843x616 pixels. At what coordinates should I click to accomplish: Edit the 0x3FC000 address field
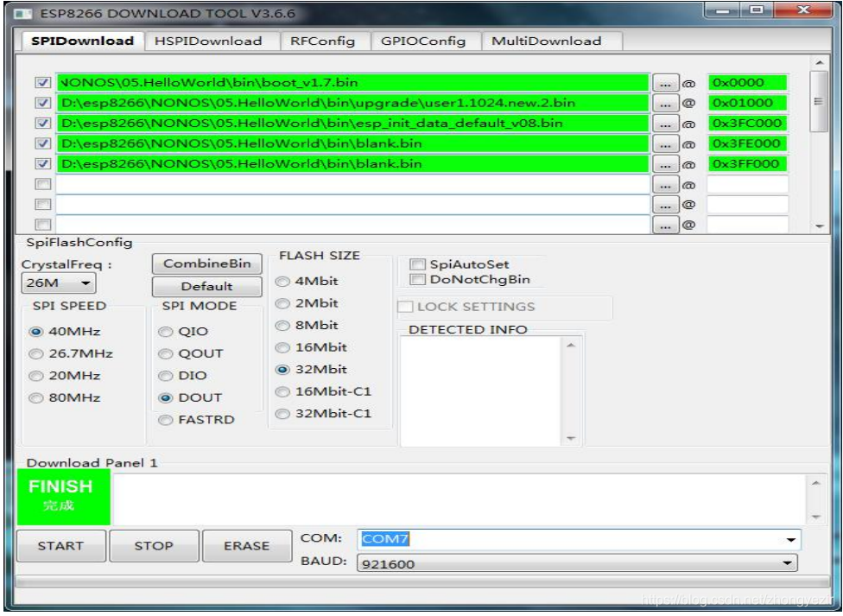click(747, 124)
